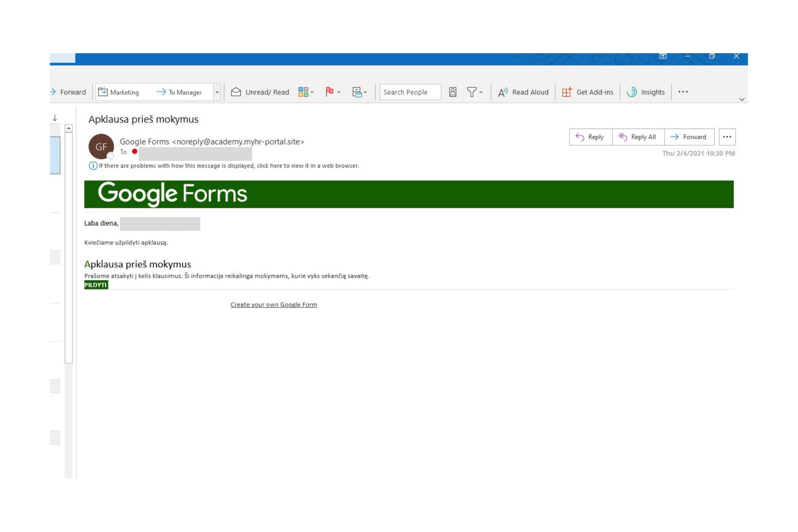Click the green PILDYTI button
798x532 pixels.
tap(96, 285)
